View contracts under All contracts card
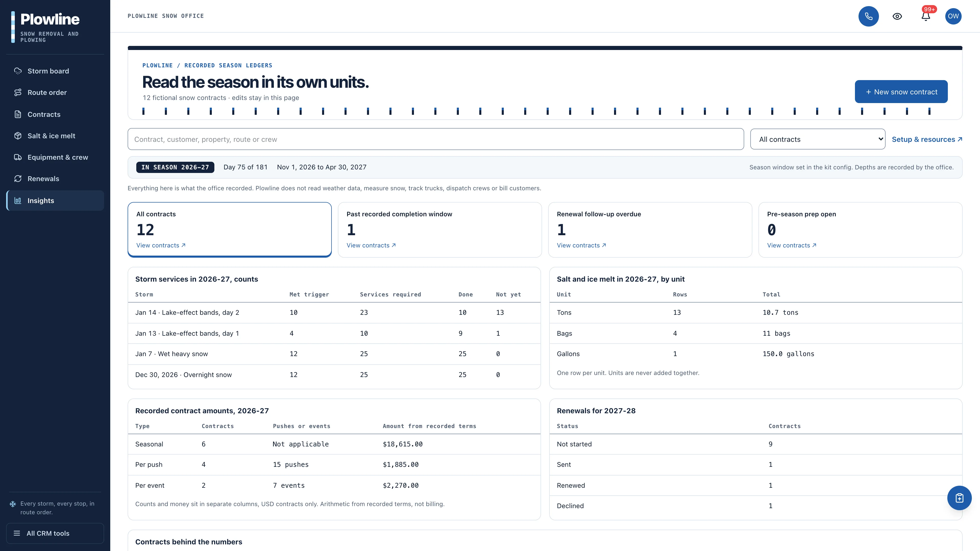This screenshot has width=980, height=551. (161, 245)
